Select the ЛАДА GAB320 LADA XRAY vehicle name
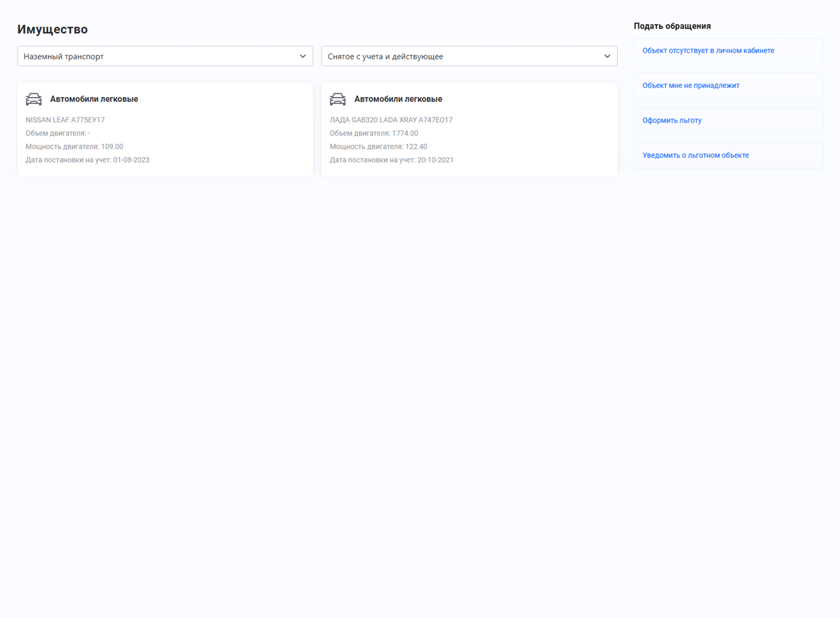Viewport: 840px width, 618px height. tap(391, 120)
